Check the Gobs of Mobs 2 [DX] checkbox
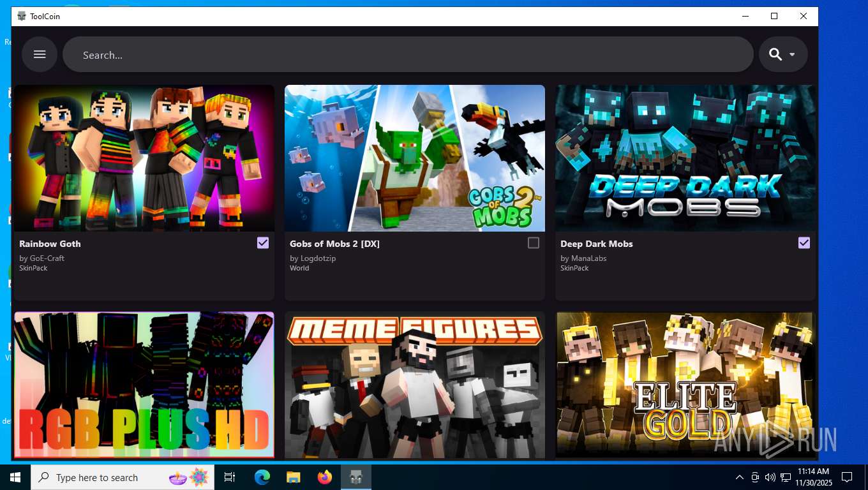The image size is (868, 490). coord(534,242)
